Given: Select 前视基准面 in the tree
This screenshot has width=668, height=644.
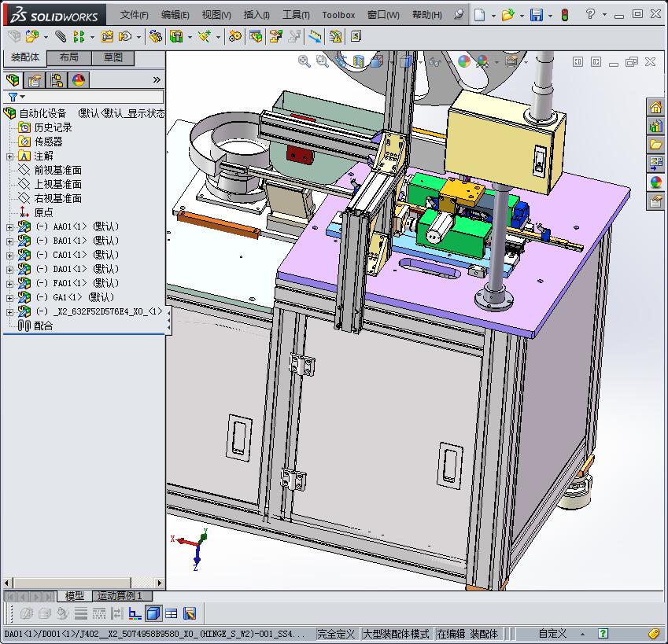Looking at the screenshot, I should point(58,171).
